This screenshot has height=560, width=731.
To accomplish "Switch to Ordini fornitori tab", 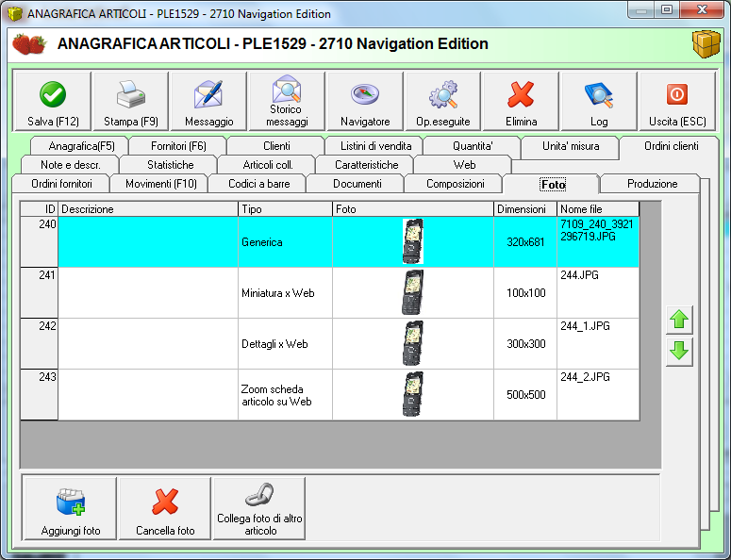I will tap(61, 184).
